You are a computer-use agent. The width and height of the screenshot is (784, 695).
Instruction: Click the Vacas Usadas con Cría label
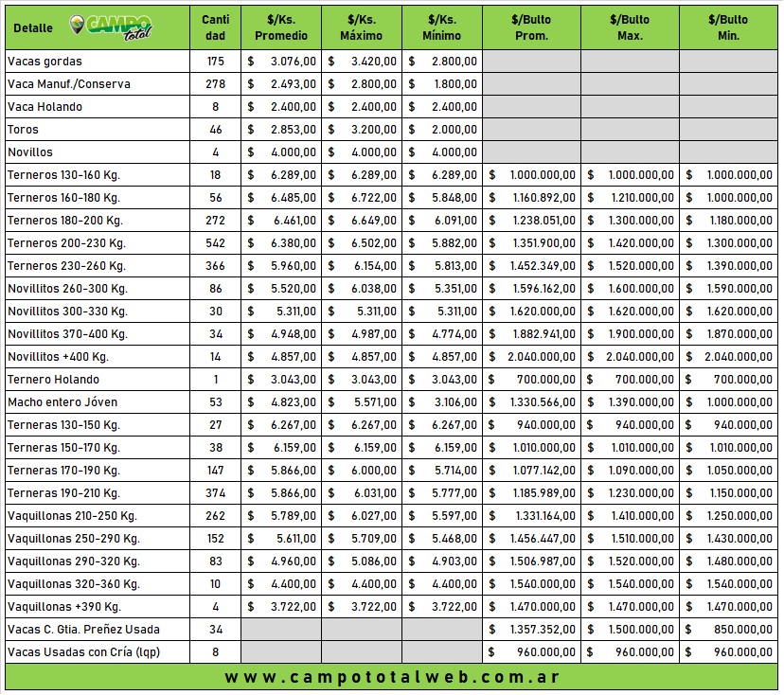point(70,652)
